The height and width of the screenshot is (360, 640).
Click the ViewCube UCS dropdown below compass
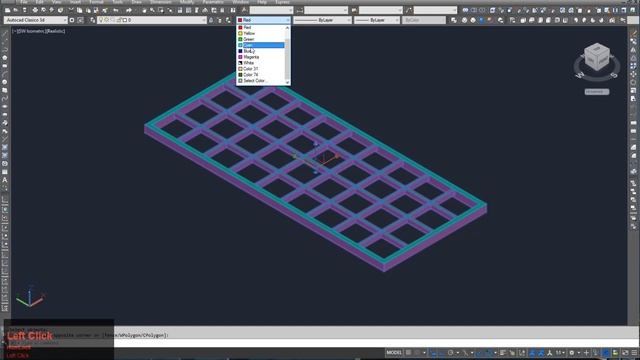[x=597, y=92]
